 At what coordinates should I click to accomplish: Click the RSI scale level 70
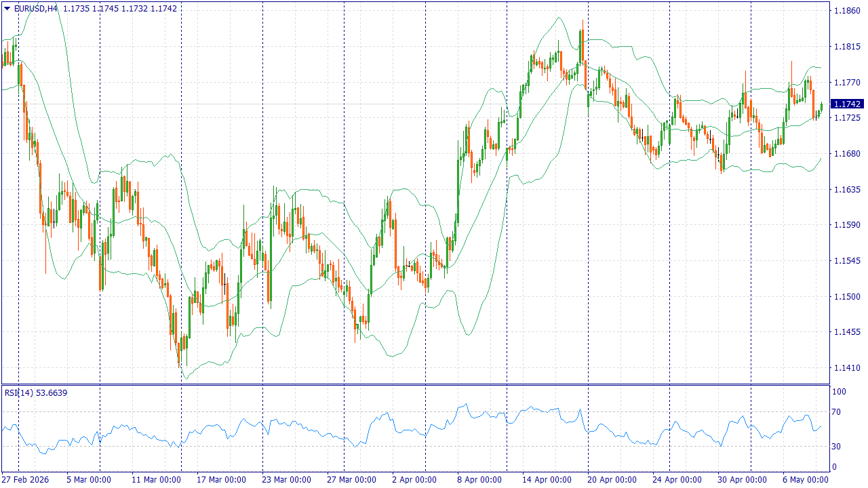(837, 411)
